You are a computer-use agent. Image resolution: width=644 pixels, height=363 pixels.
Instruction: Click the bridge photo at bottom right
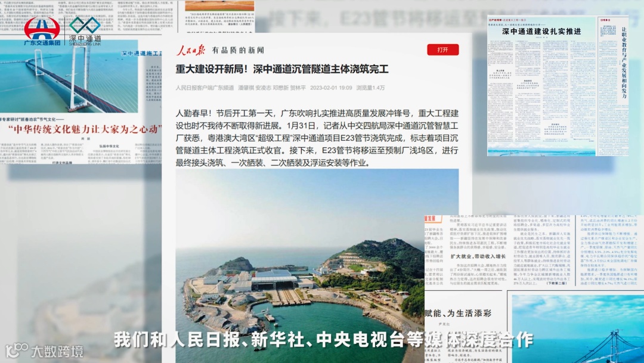[578, 328]
